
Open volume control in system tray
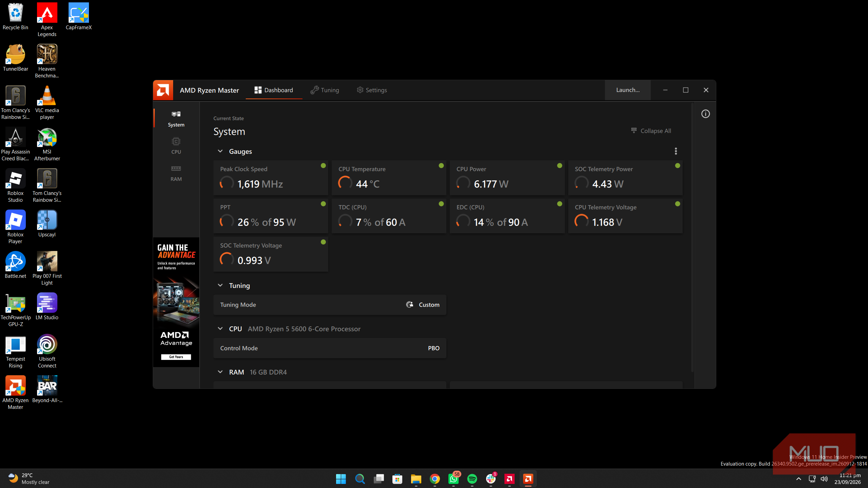[x=824, y=479]
